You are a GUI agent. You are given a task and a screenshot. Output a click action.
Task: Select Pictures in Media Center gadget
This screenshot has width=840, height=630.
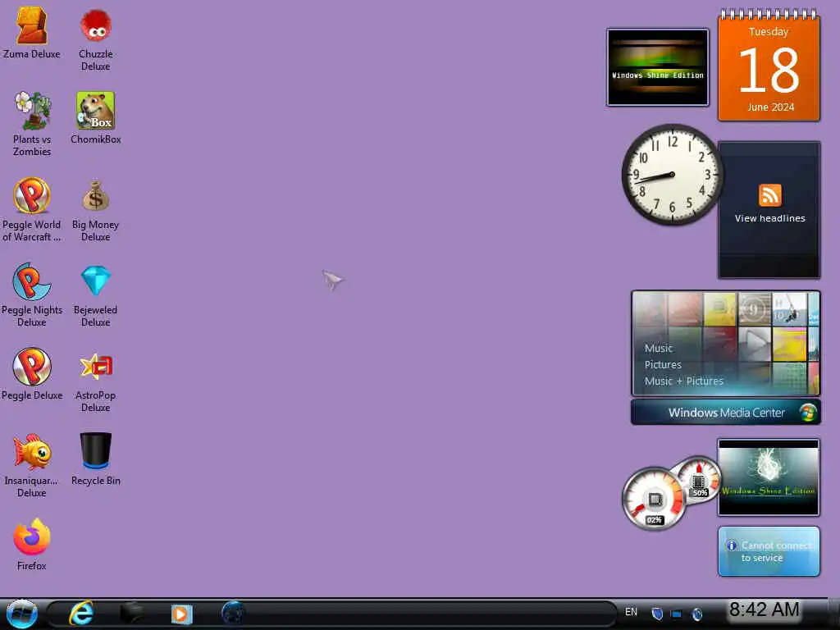click(x=663, y=365)
